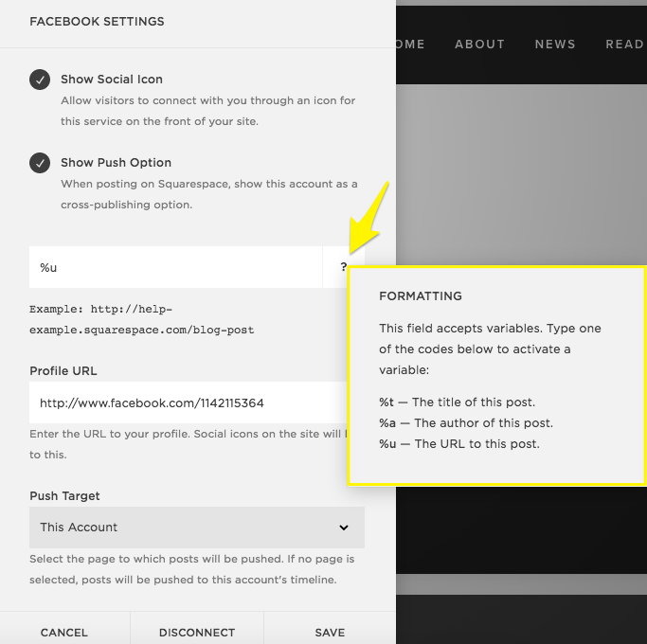Screen dimensions: 647x644
Task: Click the partially visible Home nav link
Action: click(410, 44)
